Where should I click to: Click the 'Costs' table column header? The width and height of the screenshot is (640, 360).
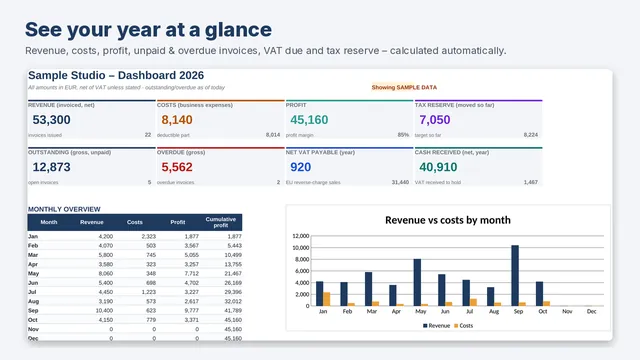135,222
